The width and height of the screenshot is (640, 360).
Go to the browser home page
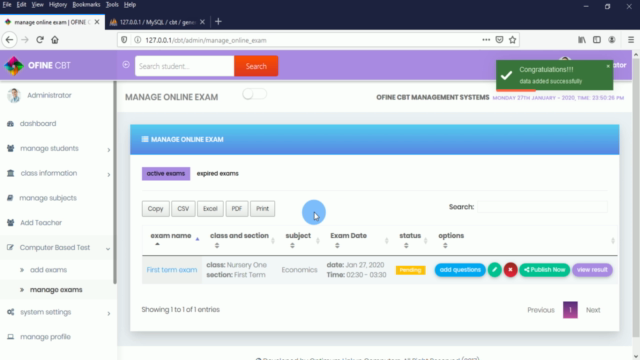(x=55, y=40)
